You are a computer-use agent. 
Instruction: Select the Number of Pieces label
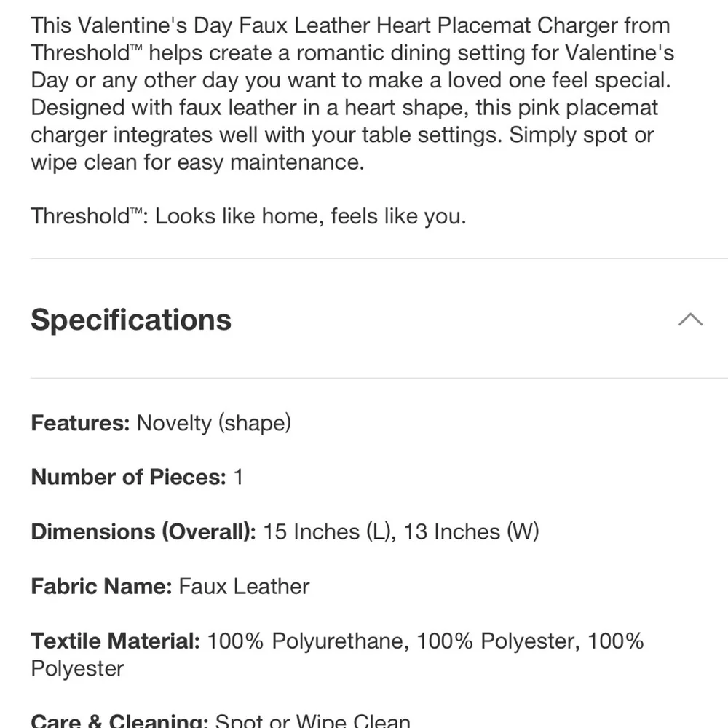(x=129, y=477)
